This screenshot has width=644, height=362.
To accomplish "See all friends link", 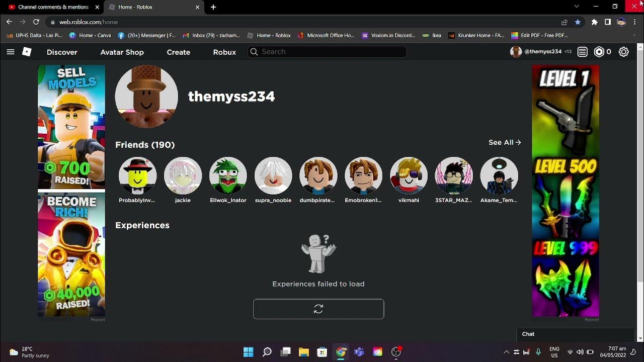I will point(505,142).
